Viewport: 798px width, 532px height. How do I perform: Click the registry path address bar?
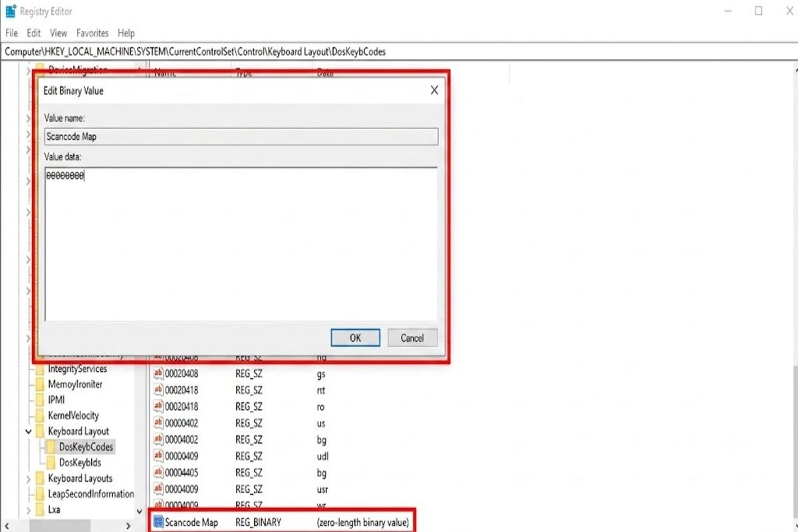pos(399,51)
